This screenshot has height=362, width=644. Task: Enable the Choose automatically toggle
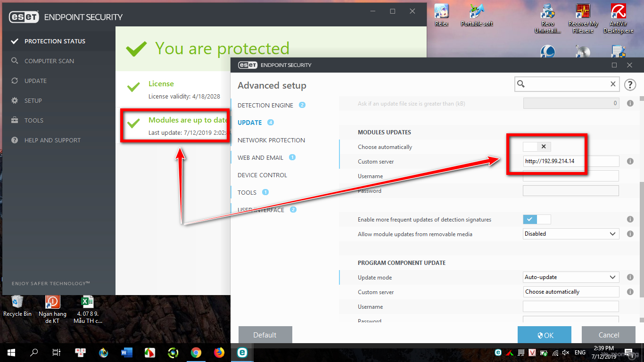[537, 147]
